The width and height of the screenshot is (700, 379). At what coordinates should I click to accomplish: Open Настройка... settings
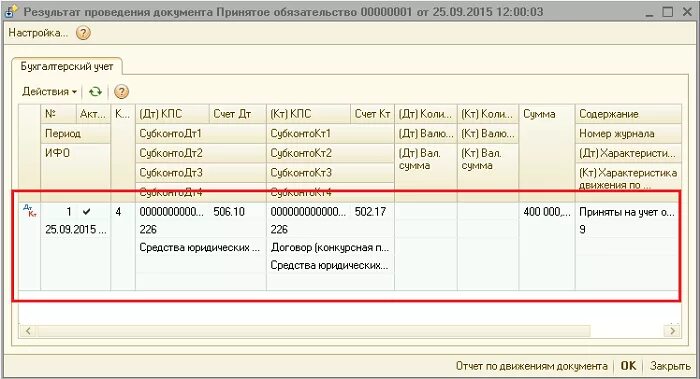click(x=38, y=33)
